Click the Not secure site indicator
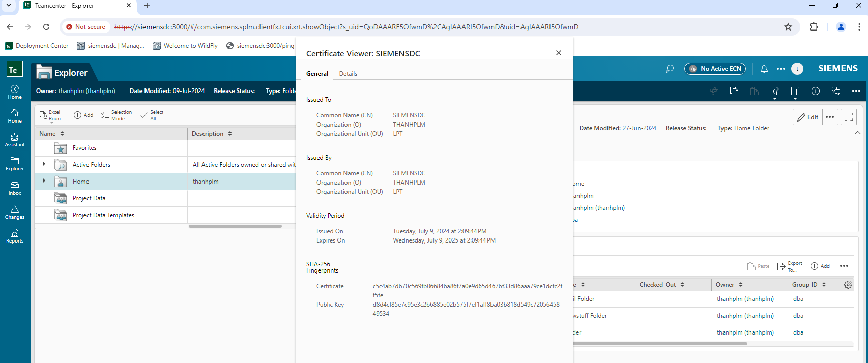This screenshot has width=868, height=363. (x=85, y=27)
